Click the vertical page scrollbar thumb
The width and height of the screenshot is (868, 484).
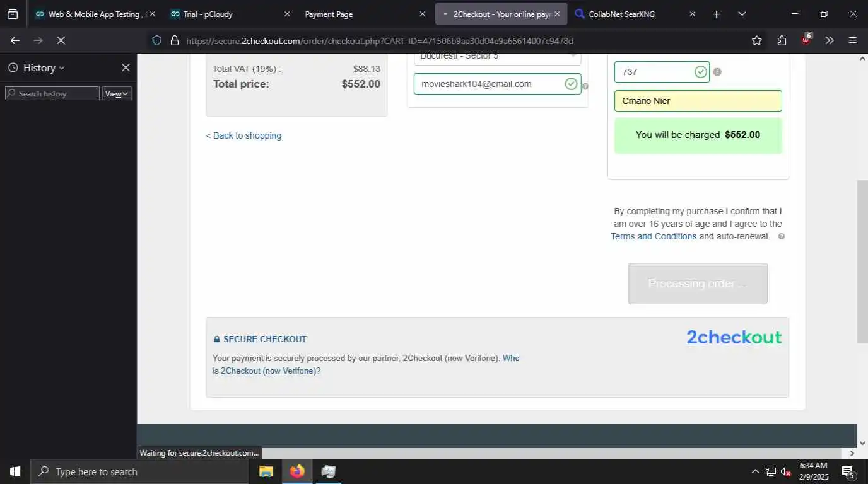point(862,262)
